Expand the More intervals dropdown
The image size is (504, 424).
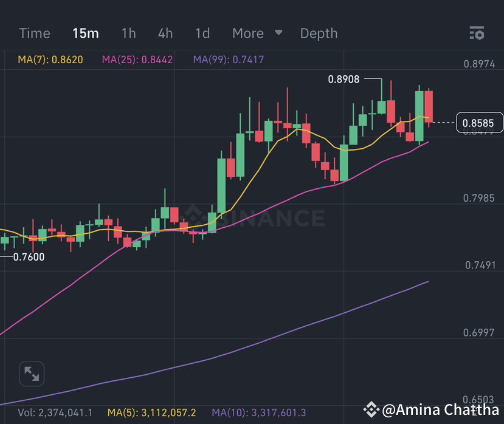pyautogui.click(x=248, y=33)
